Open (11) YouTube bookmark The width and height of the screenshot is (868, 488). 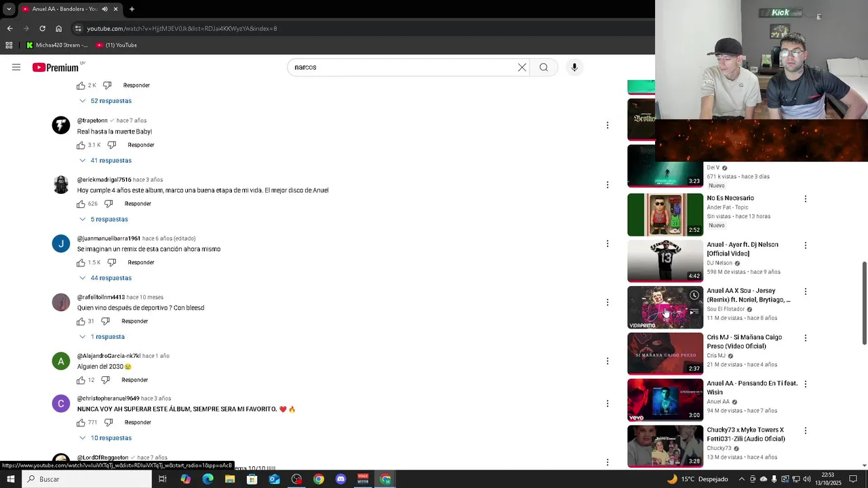pos(117,45)
